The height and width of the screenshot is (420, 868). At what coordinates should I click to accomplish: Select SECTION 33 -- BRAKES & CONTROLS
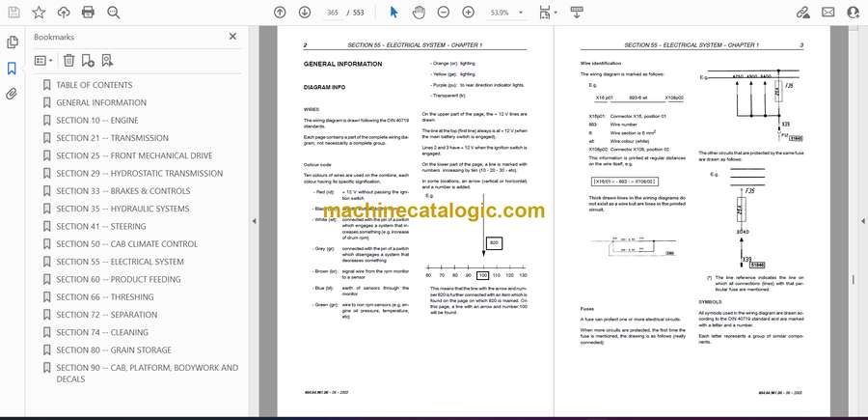(x=122, y=191)
